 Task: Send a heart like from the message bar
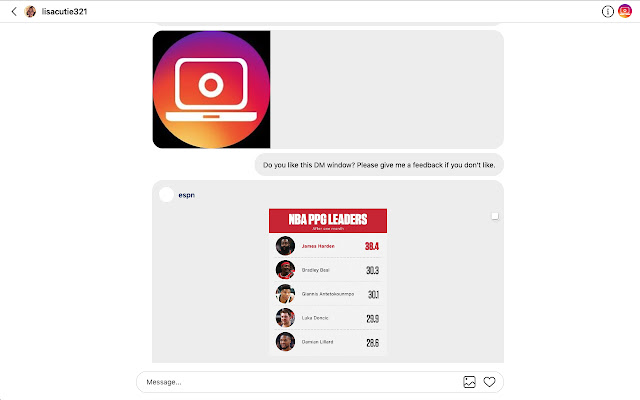pyautogui.click(x=489, y=382)
